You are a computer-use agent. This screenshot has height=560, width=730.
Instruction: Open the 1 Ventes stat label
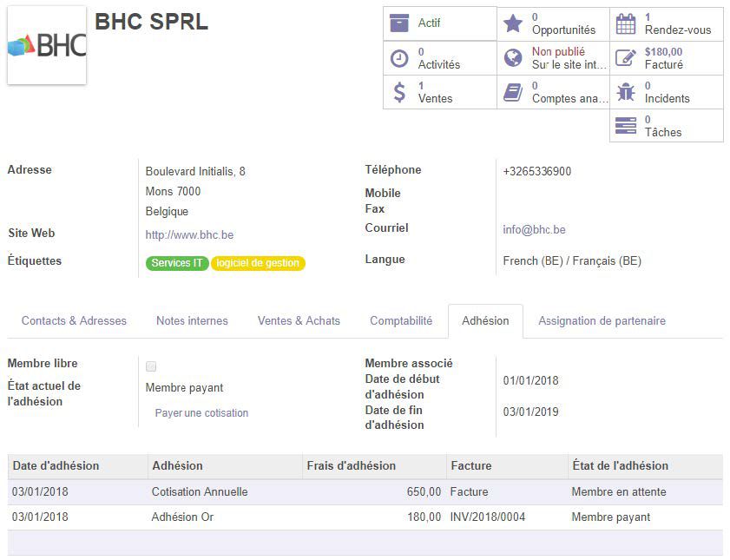click(x=435, y=92)
